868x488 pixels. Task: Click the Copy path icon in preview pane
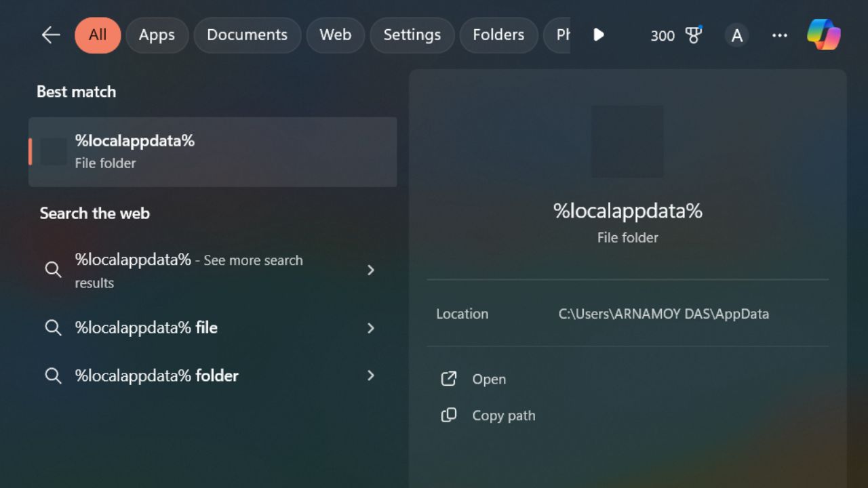pos(448,415)
